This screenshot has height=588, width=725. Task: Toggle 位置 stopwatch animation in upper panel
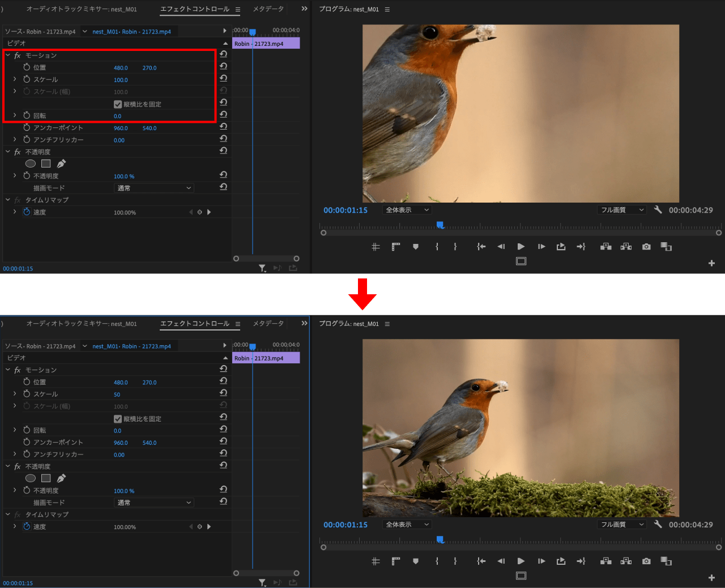click(27, 67)
